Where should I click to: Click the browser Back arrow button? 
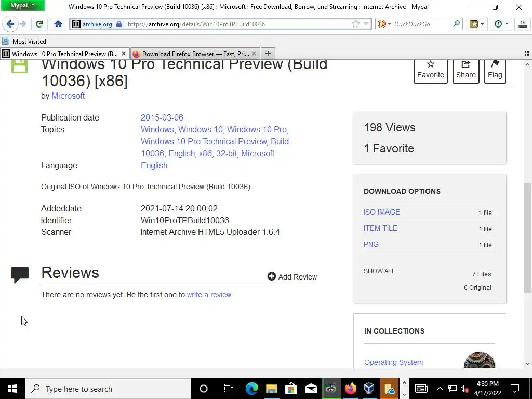10,24
